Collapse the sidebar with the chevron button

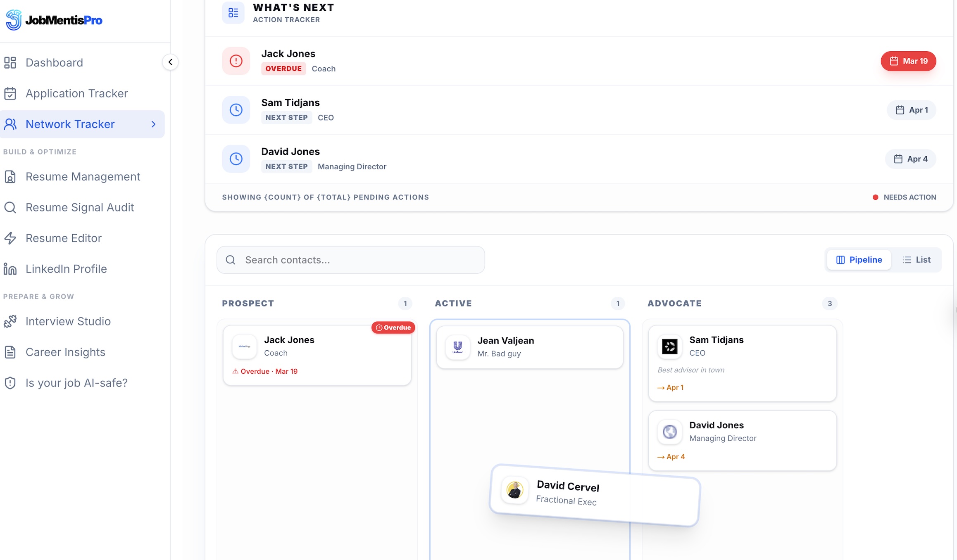point(170,62)
